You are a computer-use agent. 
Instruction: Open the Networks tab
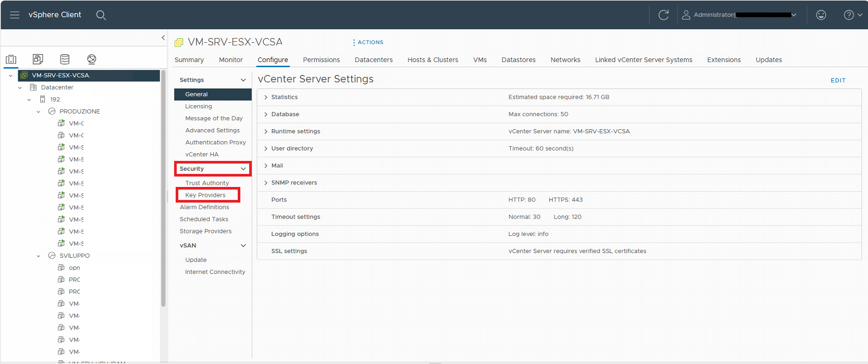click(x=565, y=60)
